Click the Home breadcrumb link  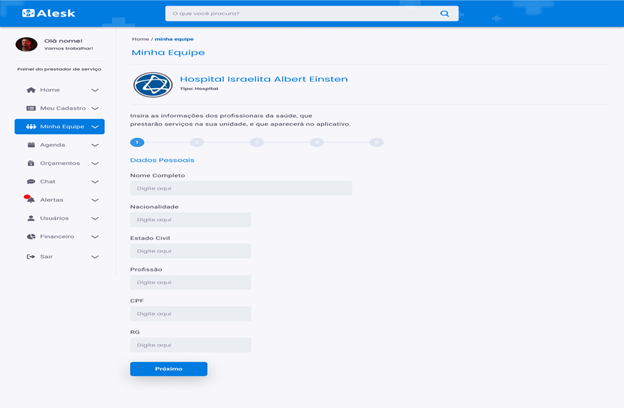pyautogui.click(x=140, y=39)
